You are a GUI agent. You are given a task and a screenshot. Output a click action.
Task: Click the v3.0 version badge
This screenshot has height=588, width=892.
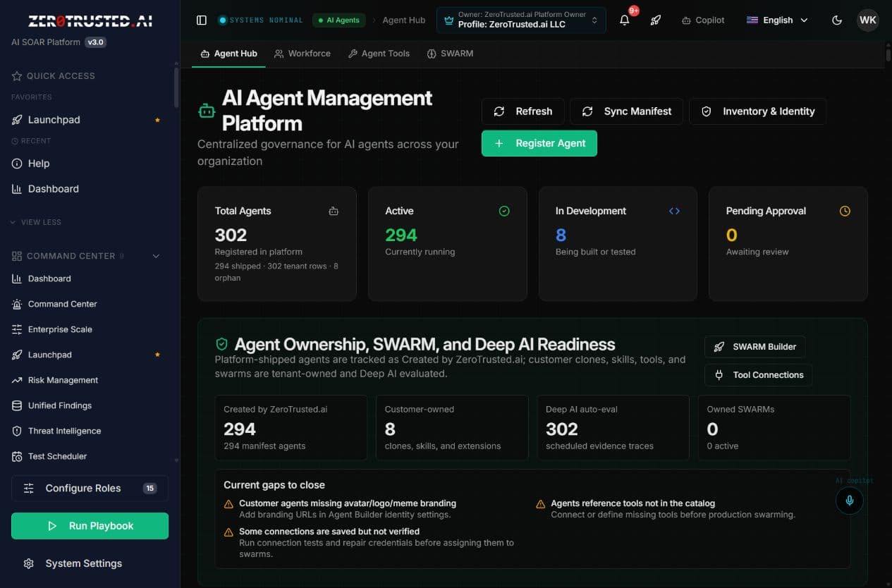point(95,42)
